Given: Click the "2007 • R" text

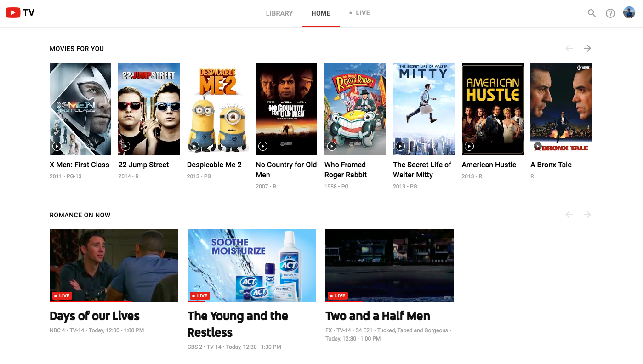Looking at the screenshot, I should 266,186.
